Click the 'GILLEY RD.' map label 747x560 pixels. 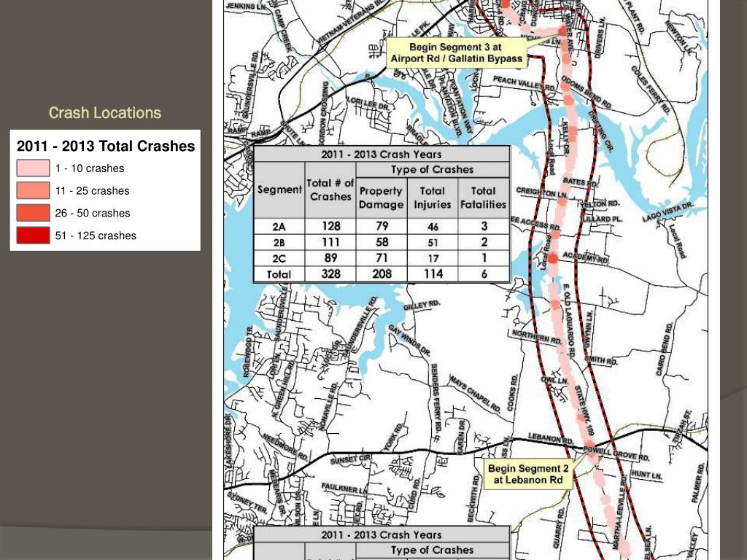coord(422,306)
